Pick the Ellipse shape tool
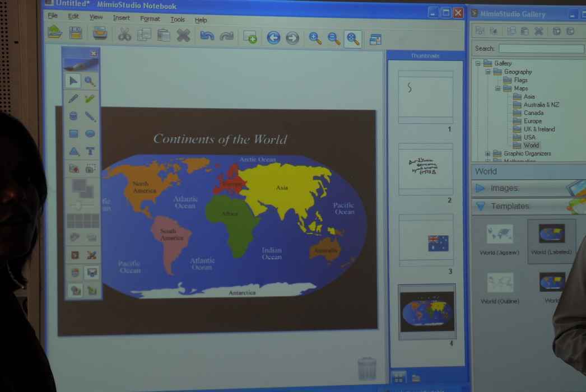The image size is (586, 392). coord(90,134)
